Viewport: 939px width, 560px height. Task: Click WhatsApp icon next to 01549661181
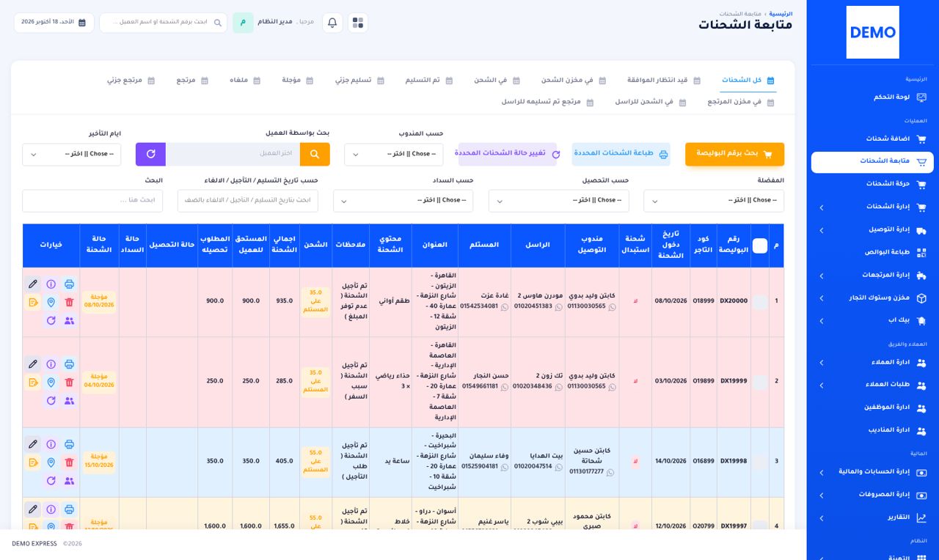coord(505,387)
